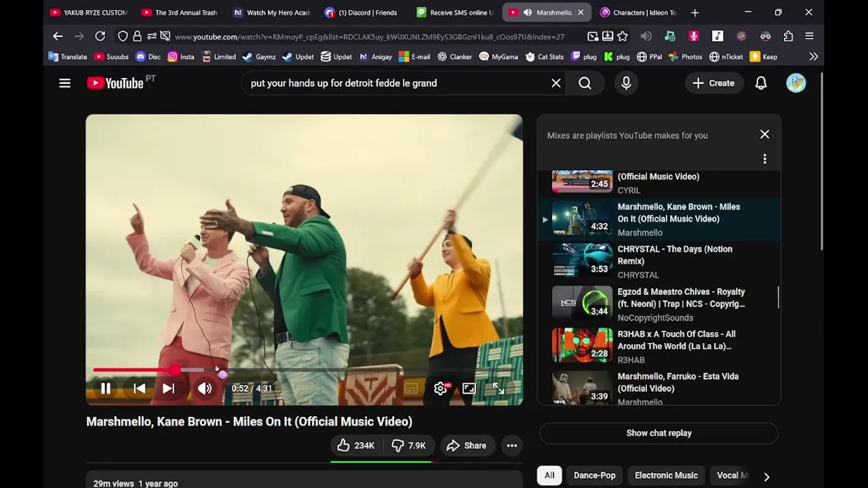Viewport: 868px width, 488px height.
Task: Open more actions ellipsis under video
Action: coord(512,445)
